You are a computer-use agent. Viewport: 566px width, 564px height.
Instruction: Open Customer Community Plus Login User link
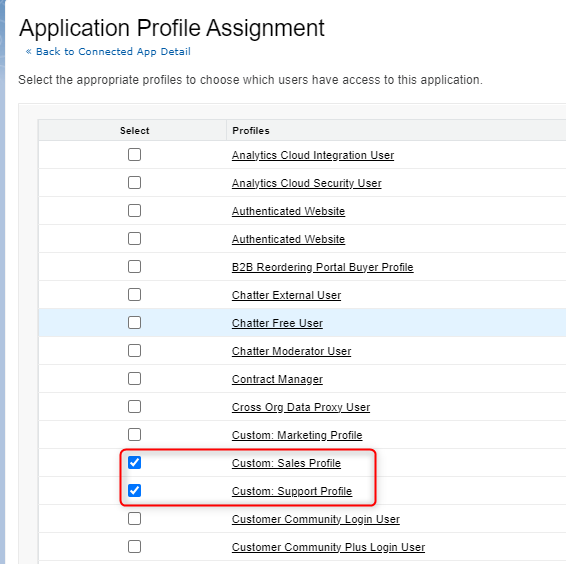328,547
